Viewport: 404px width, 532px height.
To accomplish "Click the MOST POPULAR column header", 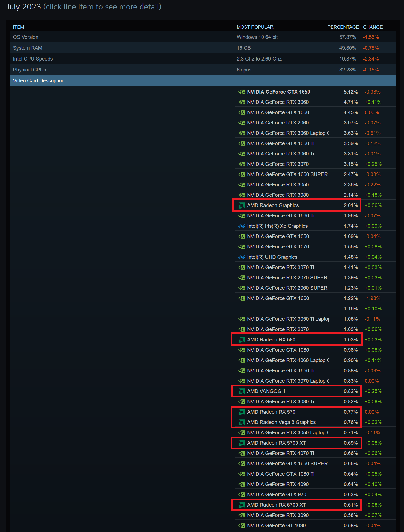I will pos(255,27).
